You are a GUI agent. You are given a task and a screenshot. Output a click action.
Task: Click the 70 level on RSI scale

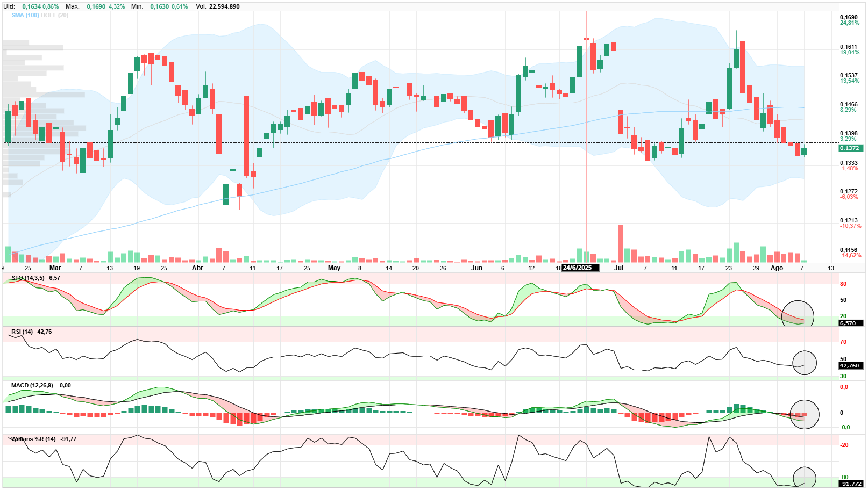[x=843, y=342]
